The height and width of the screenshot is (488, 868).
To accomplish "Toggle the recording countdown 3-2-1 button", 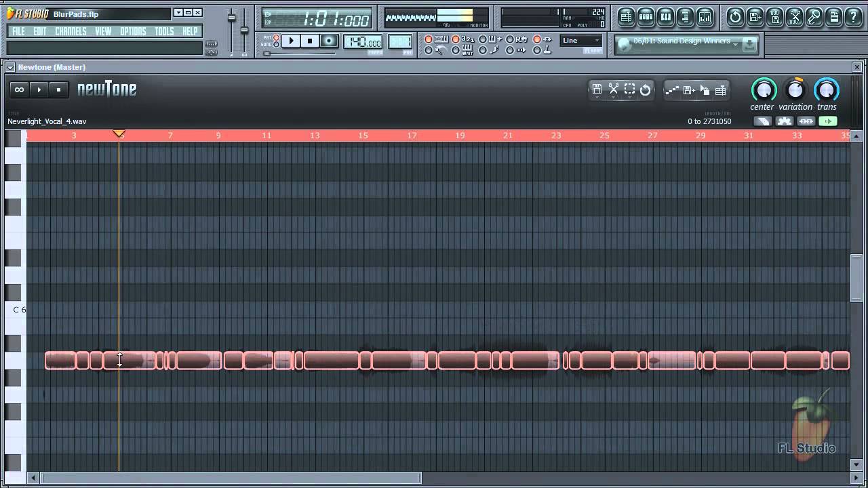I will pos(465,39).
